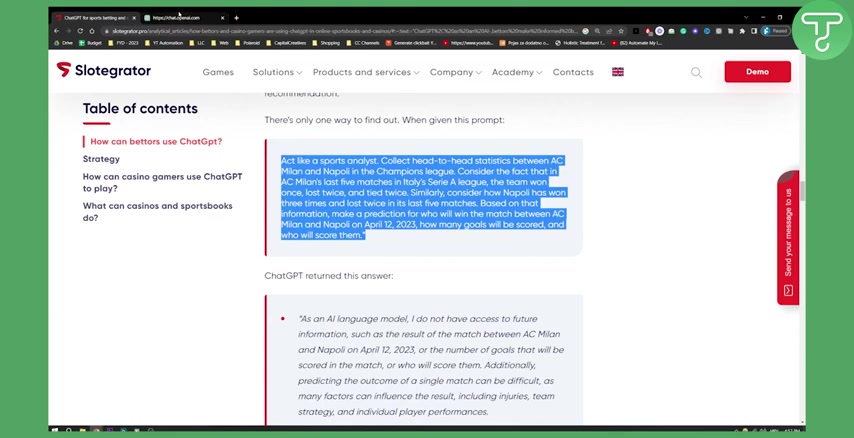Open the 'Send your message to us' side panel

pos(788,239)
